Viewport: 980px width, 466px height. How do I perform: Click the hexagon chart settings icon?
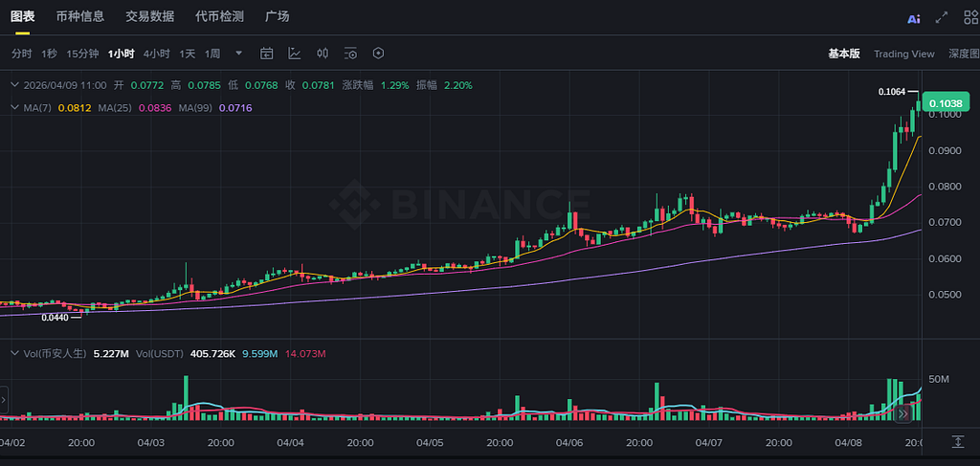(x=378, y=54)
